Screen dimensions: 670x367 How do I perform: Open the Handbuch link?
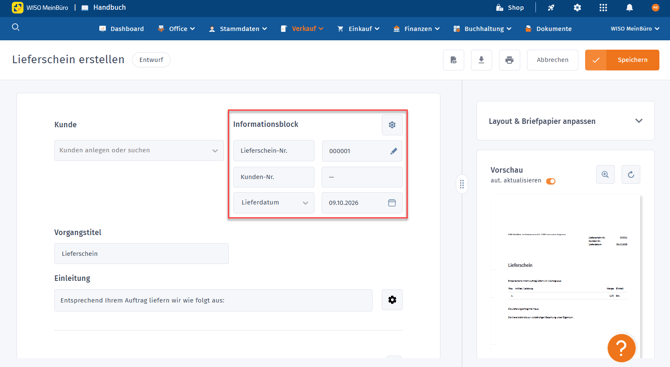(x=104, y=8)
